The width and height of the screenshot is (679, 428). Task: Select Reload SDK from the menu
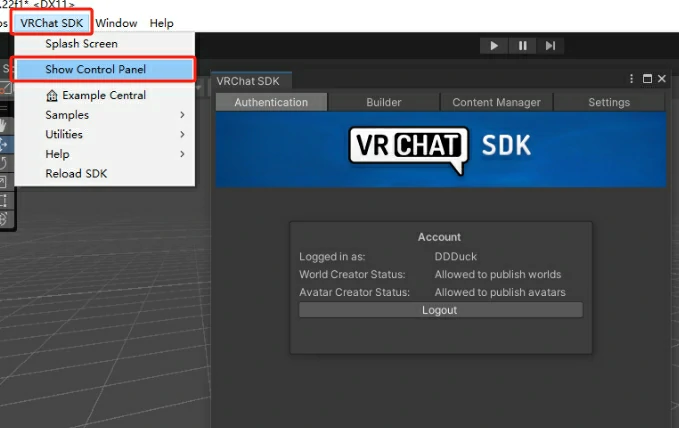[76, 173]
